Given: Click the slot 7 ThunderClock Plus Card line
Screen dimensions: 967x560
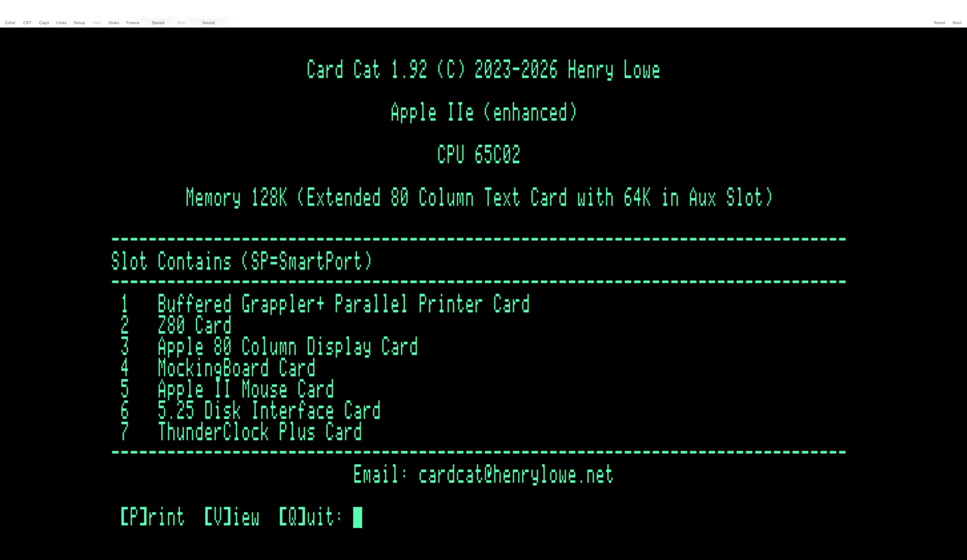Looking at the screenshot, I should pyautogui.click(x=241, y=431).
